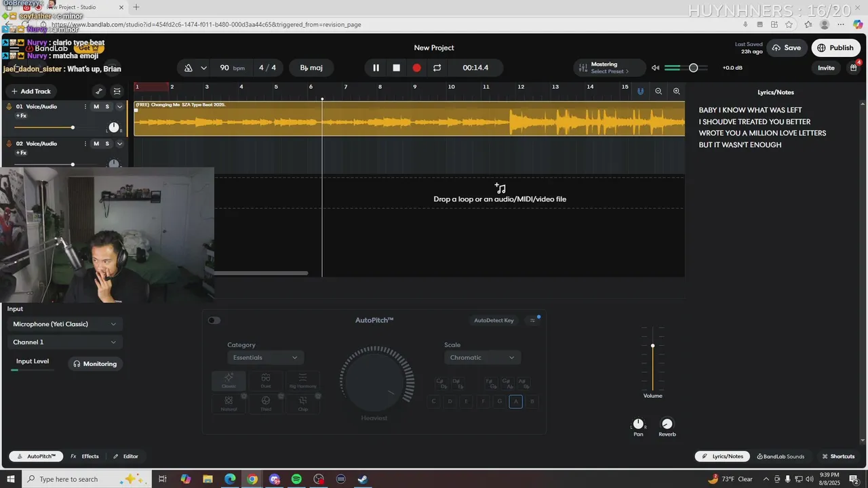
Task: Zoom in the timeline
Action: [x=676, y=91]
